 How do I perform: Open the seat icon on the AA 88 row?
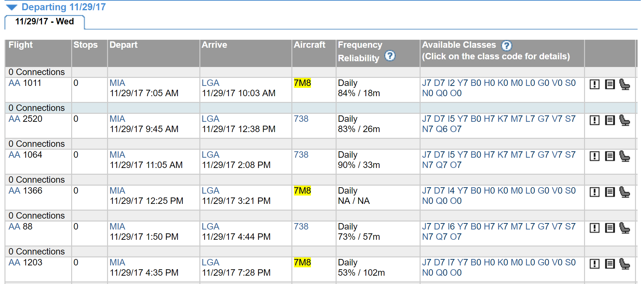tap(624, 228)
